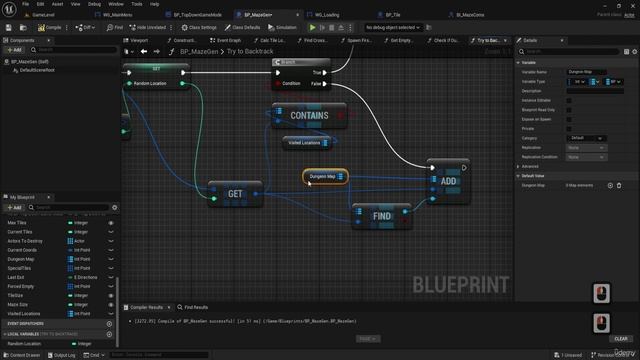Navigate forward in graph history
This screenshot has height=360, width=640.
[x=157, y=51]
